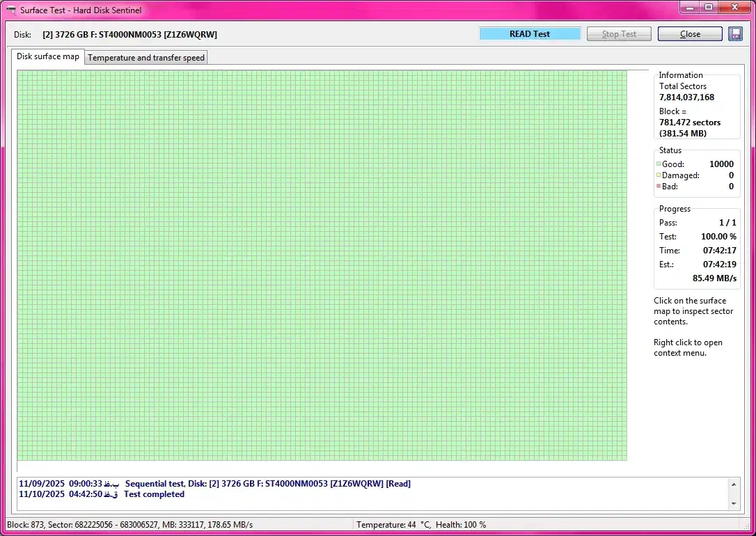Click the Hard Disk Sentinel title bar icon
This screenshot has width=756, height=536.
tap(11, 10)
